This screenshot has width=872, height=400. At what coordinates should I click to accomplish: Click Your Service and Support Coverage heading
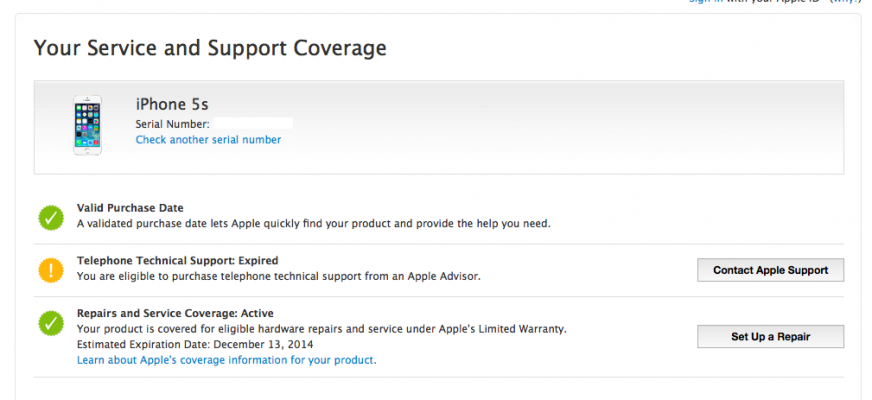click(210, 48)
